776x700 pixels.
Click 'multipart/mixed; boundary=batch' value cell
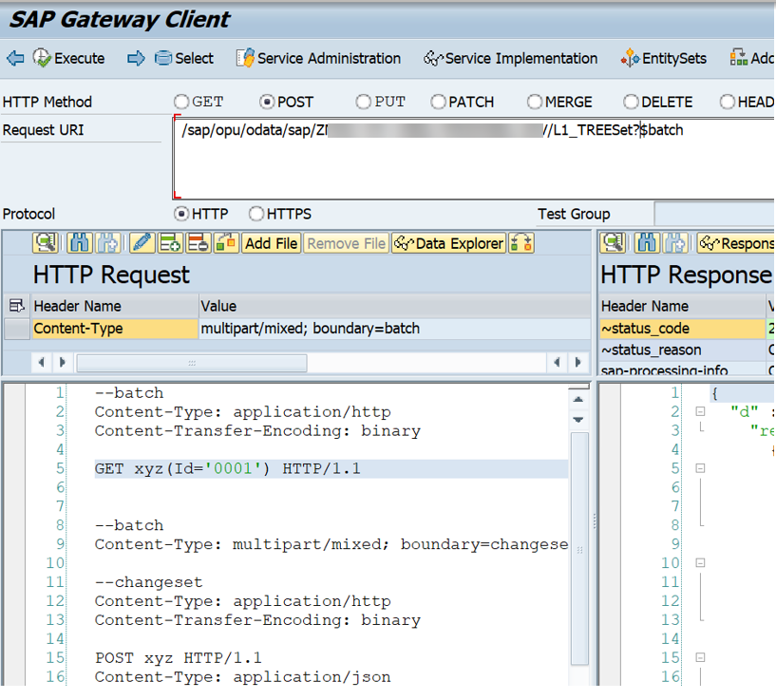coord(395,329)
